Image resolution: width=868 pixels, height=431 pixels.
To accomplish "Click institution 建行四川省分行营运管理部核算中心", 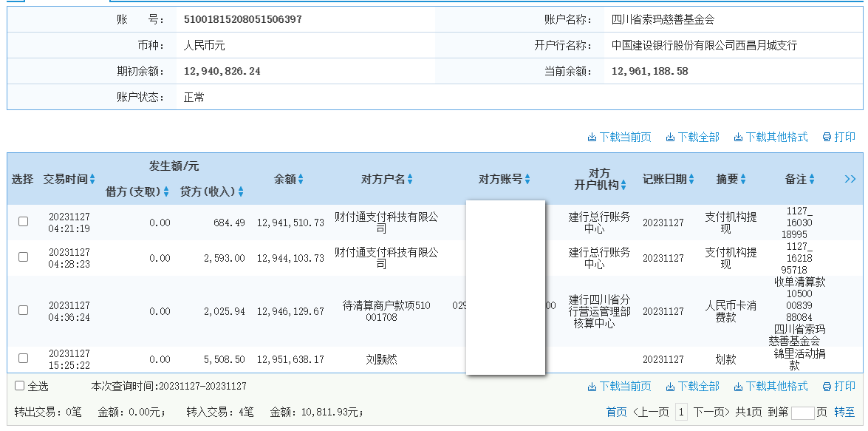I will [600, 311].
